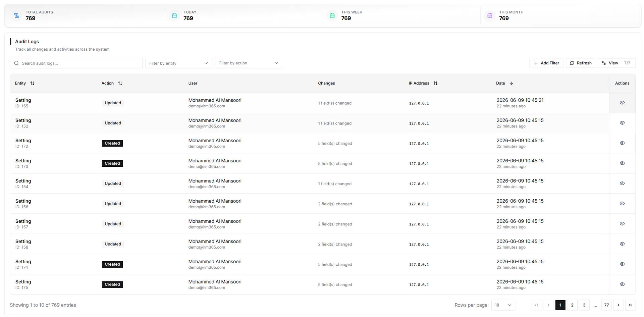Screen dimensions: 644x317
Task: View details of Setting ID 173 log
Action: [622, 163]
